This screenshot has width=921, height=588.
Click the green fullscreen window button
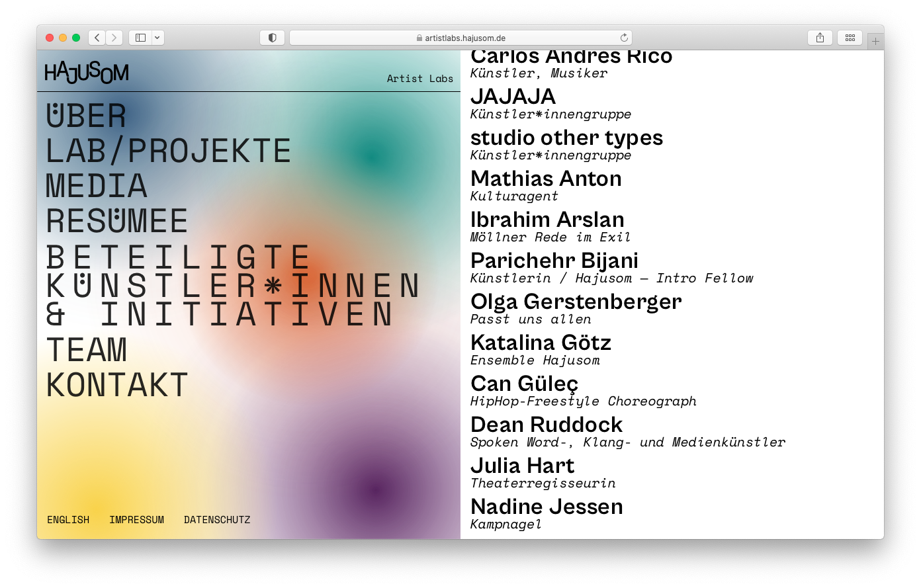point(76,38)
